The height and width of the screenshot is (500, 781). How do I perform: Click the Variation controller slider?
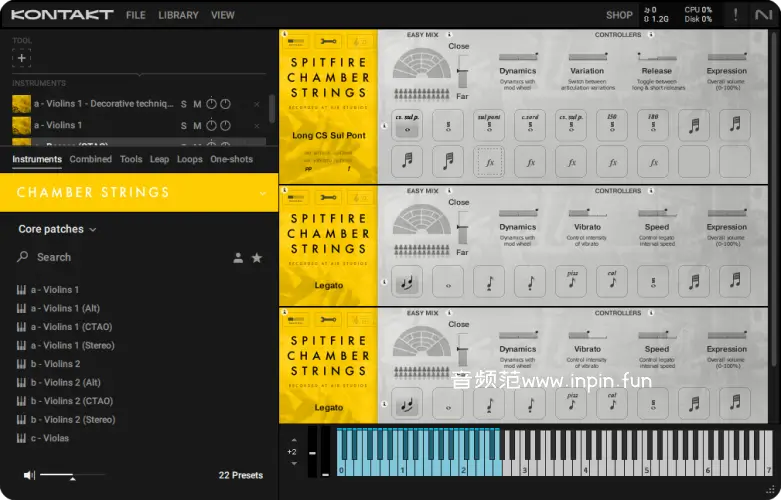[588, 57]
